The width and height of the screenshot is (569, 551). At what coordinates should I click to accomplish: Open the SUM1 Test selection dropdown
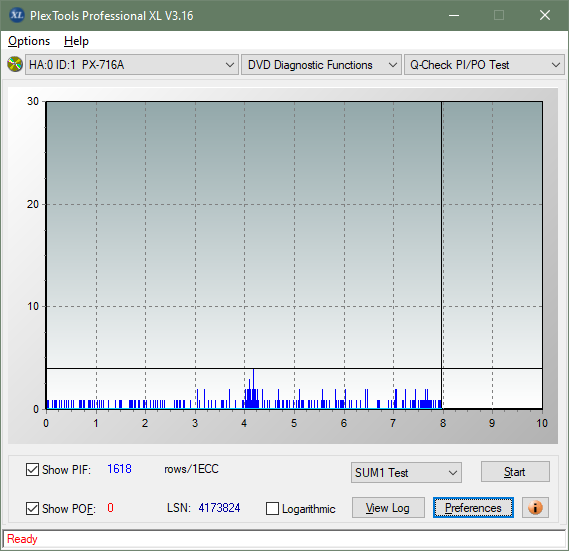406,472
